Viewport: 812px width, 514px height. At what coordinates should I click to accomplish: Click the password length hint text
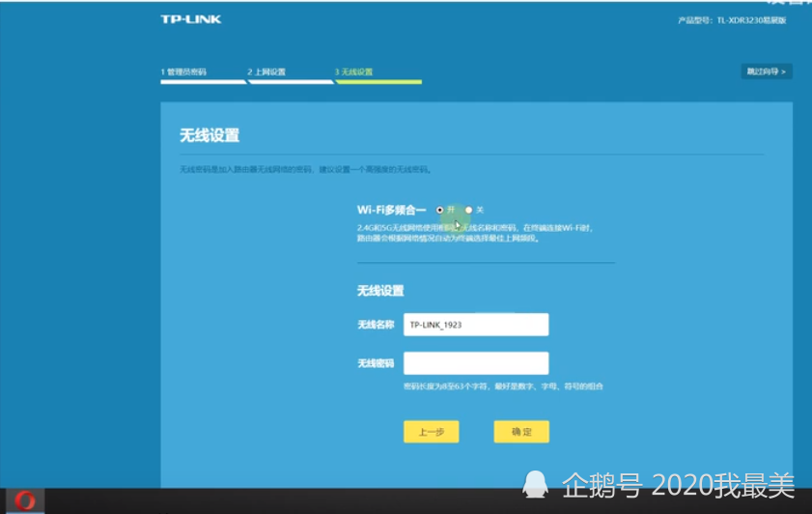(x=503, y=386)
